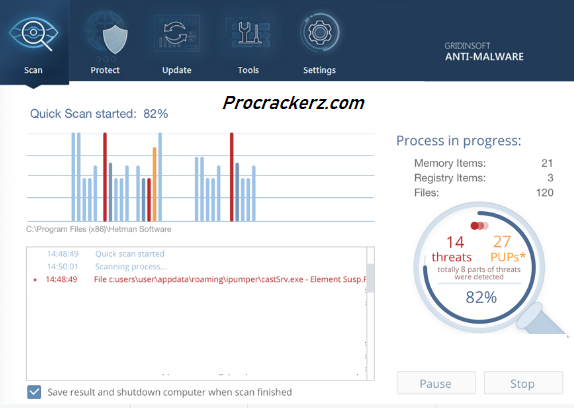Select the Settings tab label

pyautogui.click(x=319, y=70)
